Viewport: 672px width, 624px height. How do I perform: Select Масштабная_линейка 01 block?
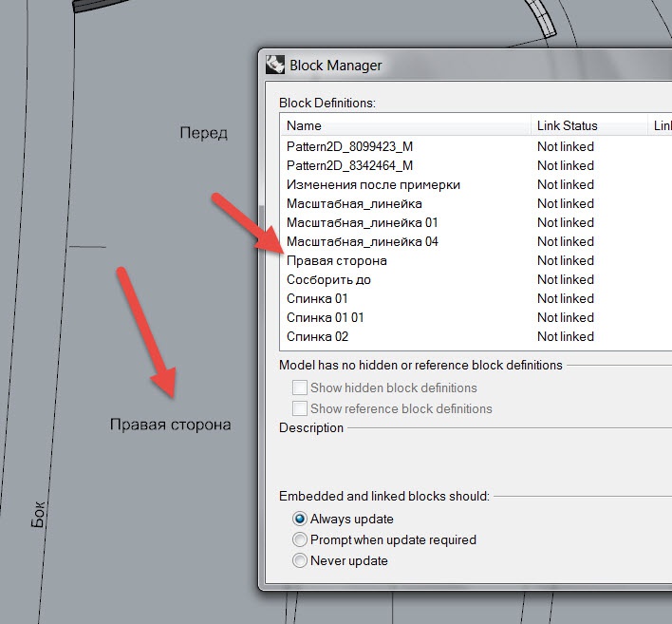[x=364, y=222]
